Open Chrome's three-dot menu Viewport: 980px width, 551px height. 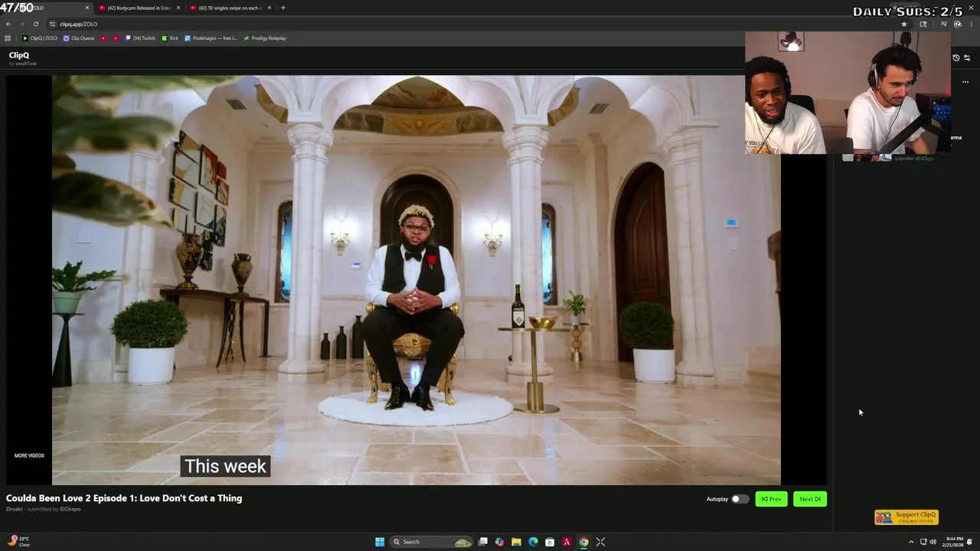[970, 24]
